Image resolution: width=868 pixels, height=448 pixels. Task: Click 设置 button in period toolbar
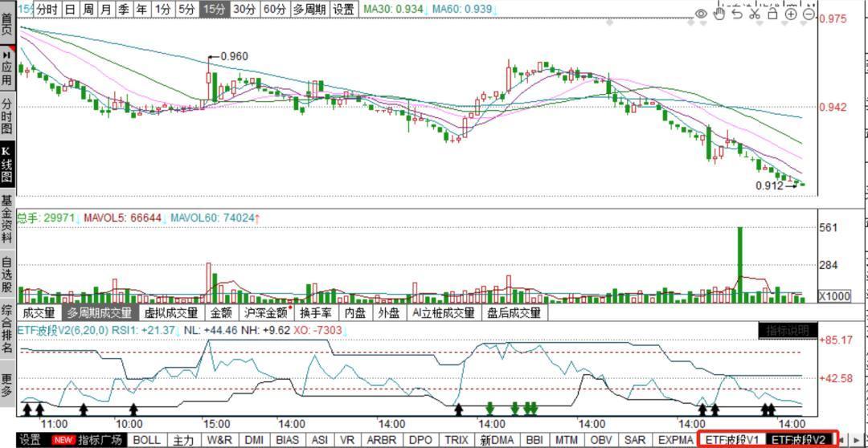(343, 10)
